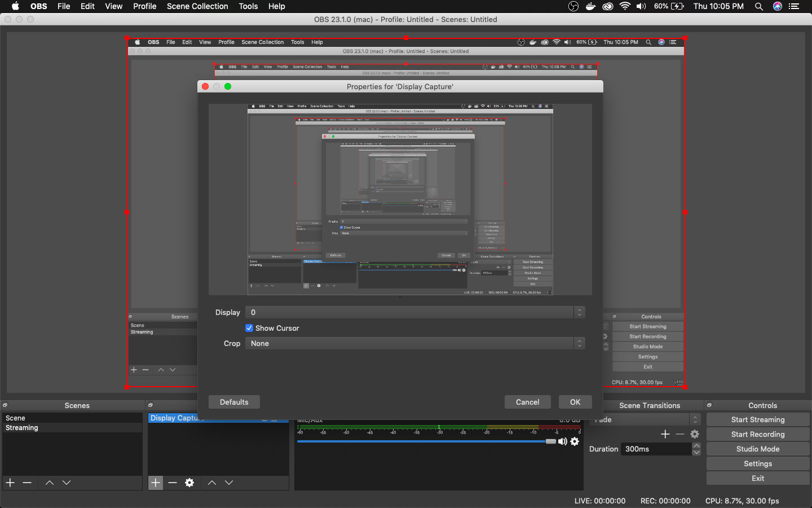This screenshot has height=508, width=812.
Task: Add a source with the highlighted plus icon
Action: (156, 483)
